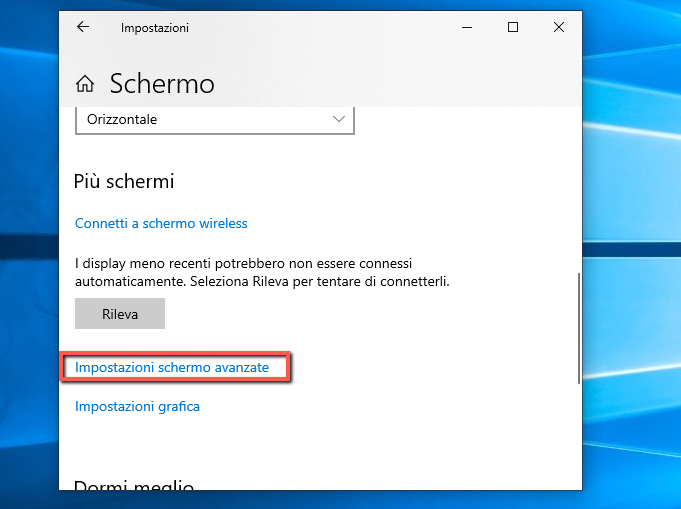The image size is (681, 509).
Task: Click the display detection description text
Action: point(262,272)
